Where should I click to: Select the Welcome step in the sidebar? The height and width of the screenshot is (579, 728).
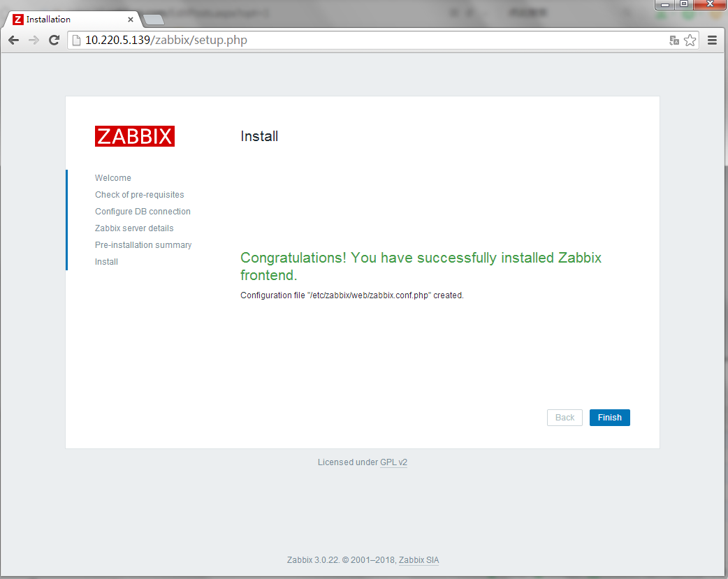pyautogui.click(x=112, y=178)
